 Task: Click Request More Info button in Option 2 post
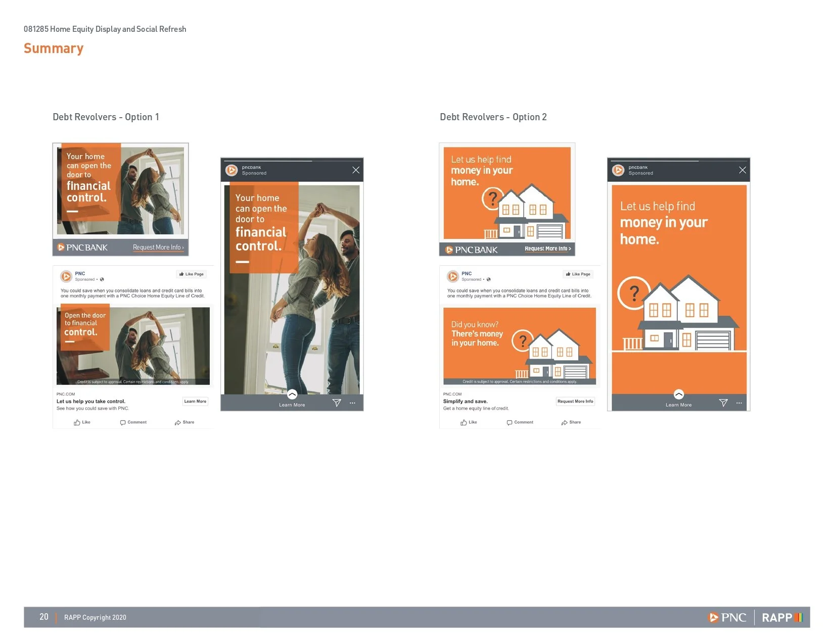click(575, 402)
